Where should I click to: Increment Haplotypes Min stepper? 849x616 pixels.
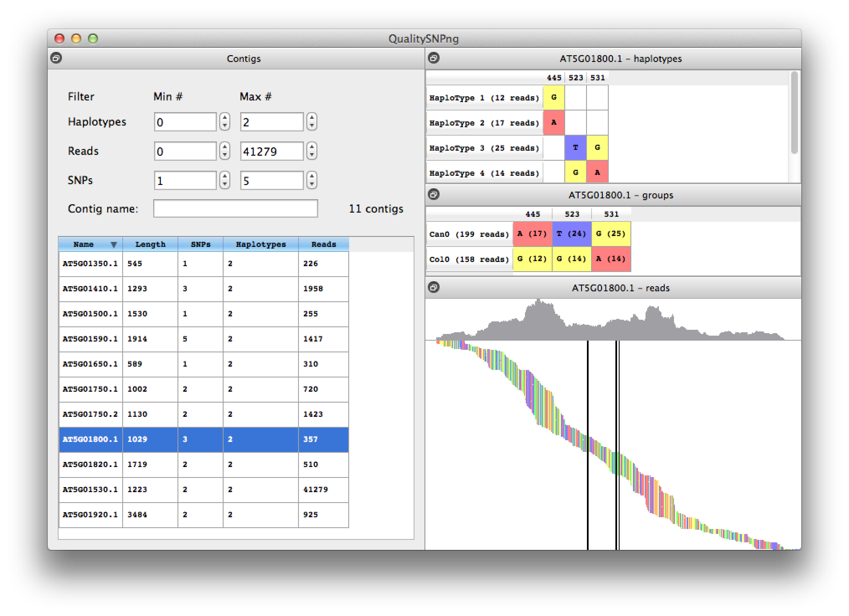(225, 118)
